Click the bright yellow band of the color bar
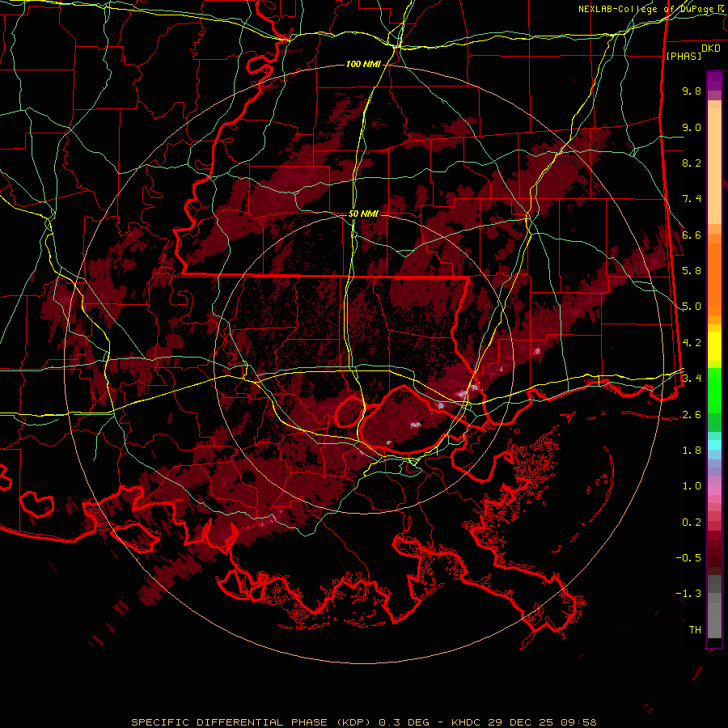The image size is (728, 728). (714, 346)
